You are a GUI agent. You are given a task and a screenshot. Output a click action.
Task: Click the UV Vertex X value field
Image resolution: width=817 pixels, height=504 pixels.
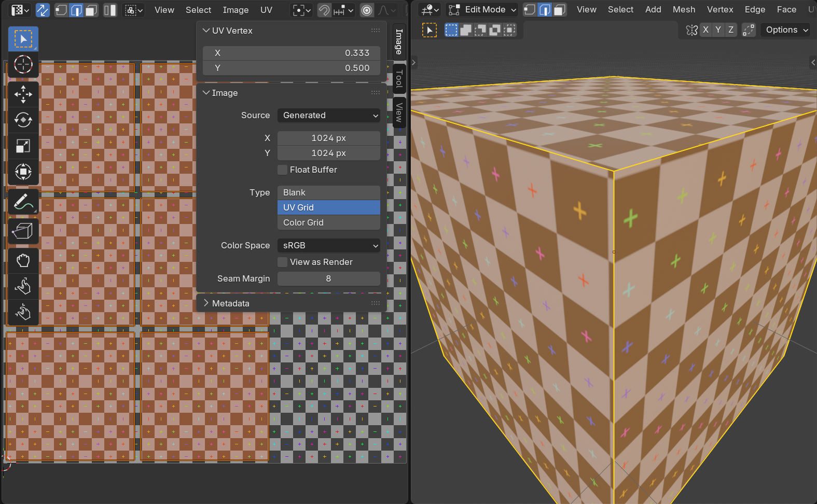[292, 53]
